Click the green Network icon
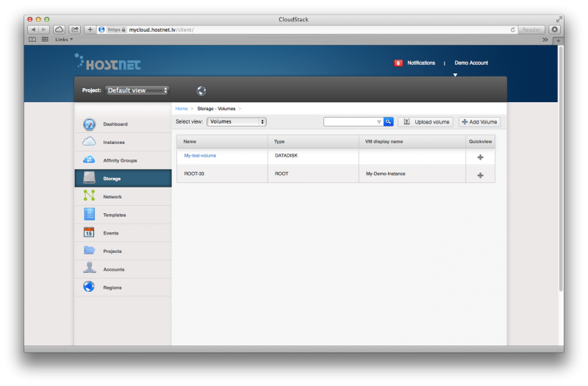This screenshot has height=386, width=588. 89,196
